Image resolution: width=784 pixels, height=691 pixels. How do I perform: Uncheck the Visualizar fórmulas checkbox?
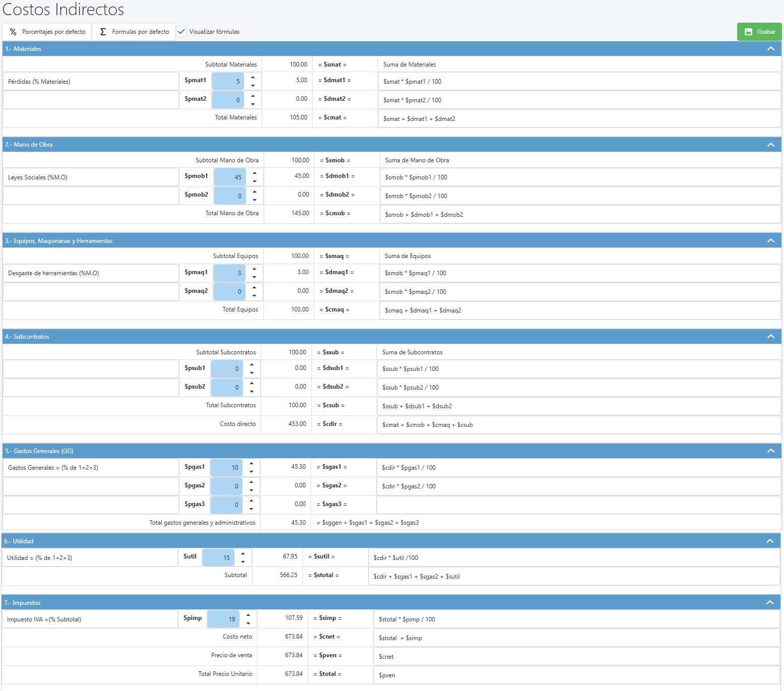point(182,32)
